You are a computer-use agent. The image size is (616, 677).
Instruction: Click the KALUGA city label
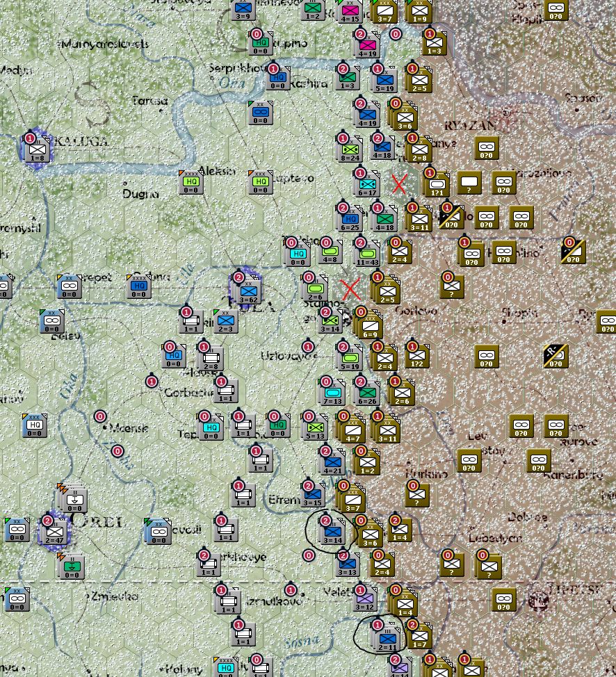click(x=81, y=141)
